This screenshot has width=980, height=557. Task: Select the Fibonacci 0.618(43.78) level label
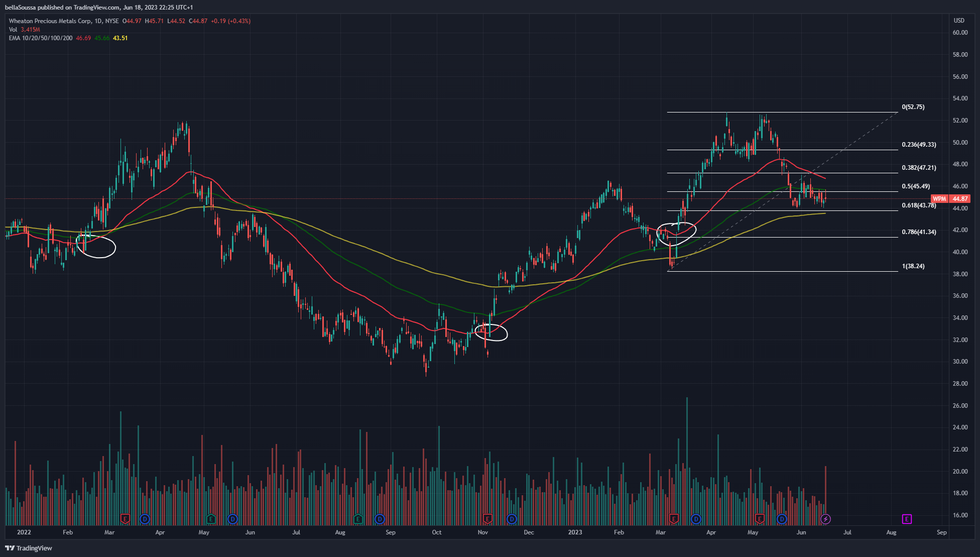point(919,205)
